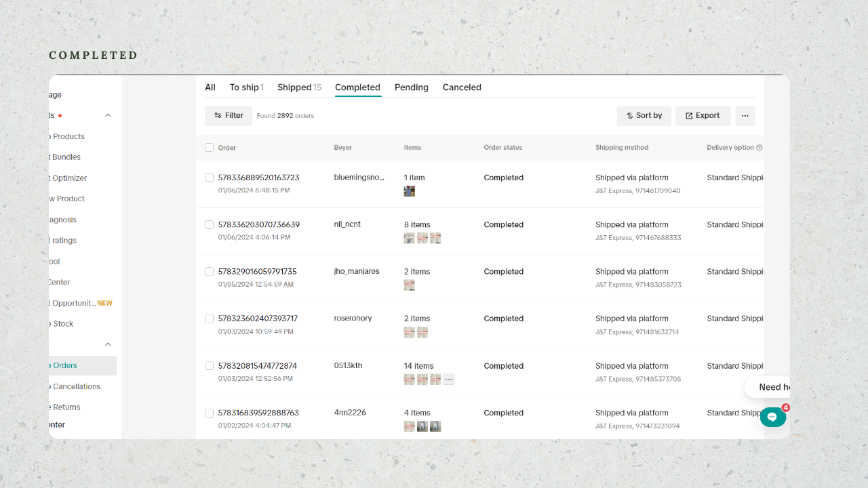Image resolution: width=868 pixels, height=488 pixels.
Task: Go to Manage Cancellations in sidebar
Action: pos(75,387)
